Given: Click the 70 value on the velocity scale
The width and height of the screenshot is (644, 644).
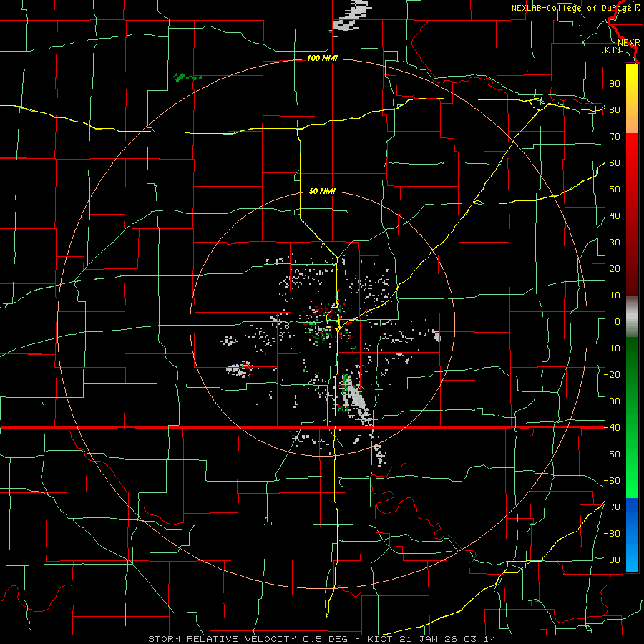Looking at the screenshot, I should [615, 137].
